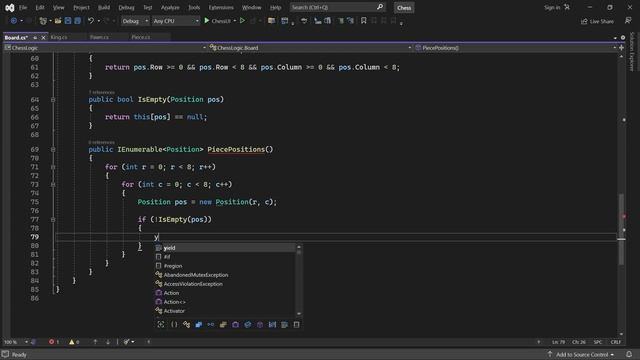
Task: Collapse the if block at line 77
Action: (x=53, y=220)
